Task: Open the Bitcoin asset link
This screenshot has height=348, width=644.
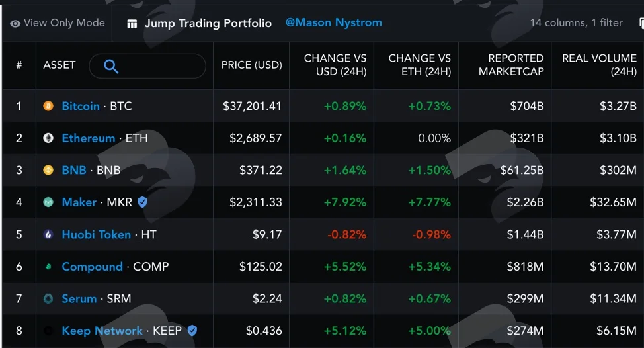Action: [81, 106]
